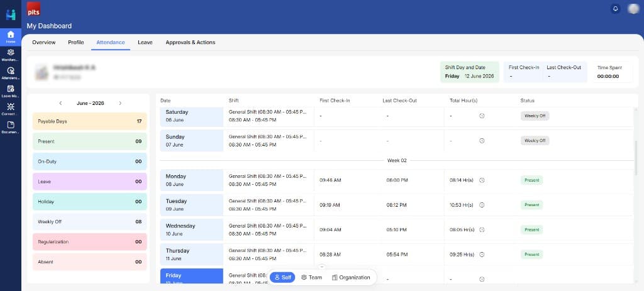Go to previous month before June 2026
The width and height of the screenshot is (644, 291).
pyautogui.click(x=60, y=103)
